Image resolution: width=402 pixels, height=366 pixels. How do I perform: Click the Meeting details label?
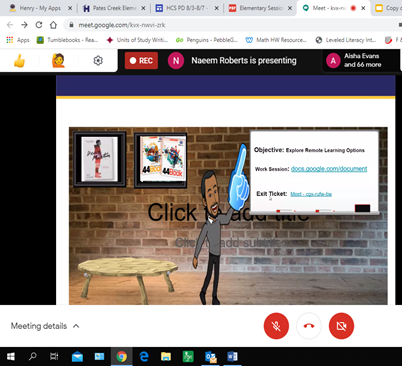click(x=39, y=326)
